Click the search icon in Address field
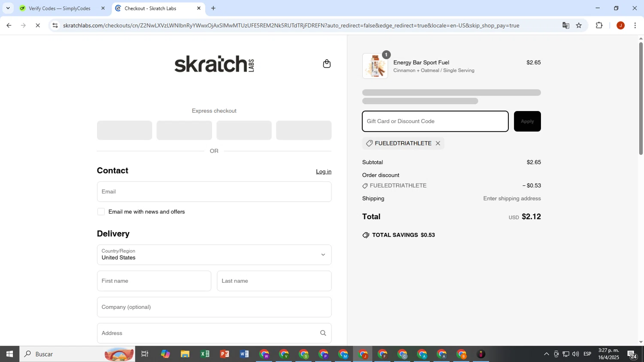 pos(323,333)
